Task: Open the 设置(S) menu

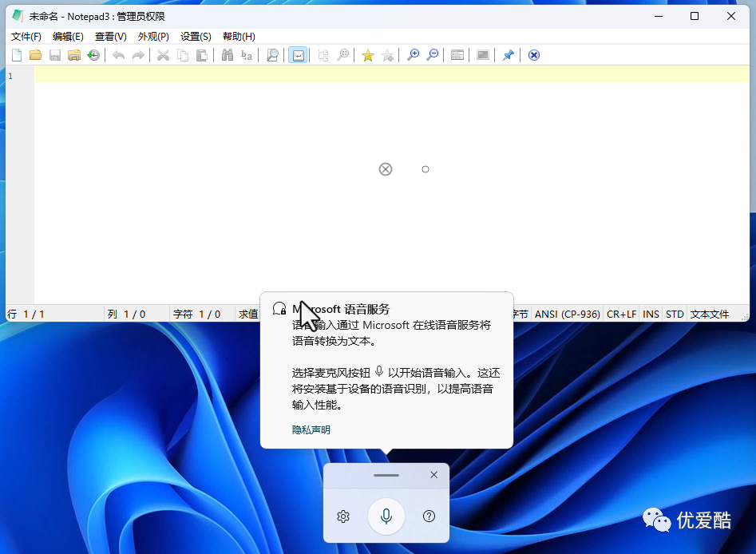Action: [x=196, y=36]
